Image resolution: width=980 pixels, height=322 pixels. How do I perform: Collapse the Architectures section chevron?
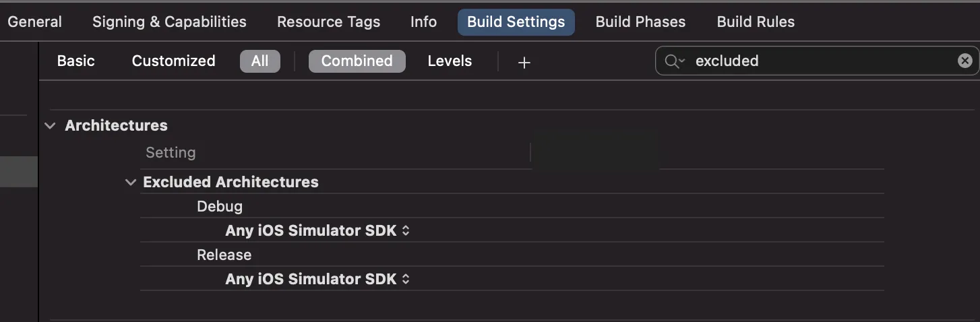point(51,125)
